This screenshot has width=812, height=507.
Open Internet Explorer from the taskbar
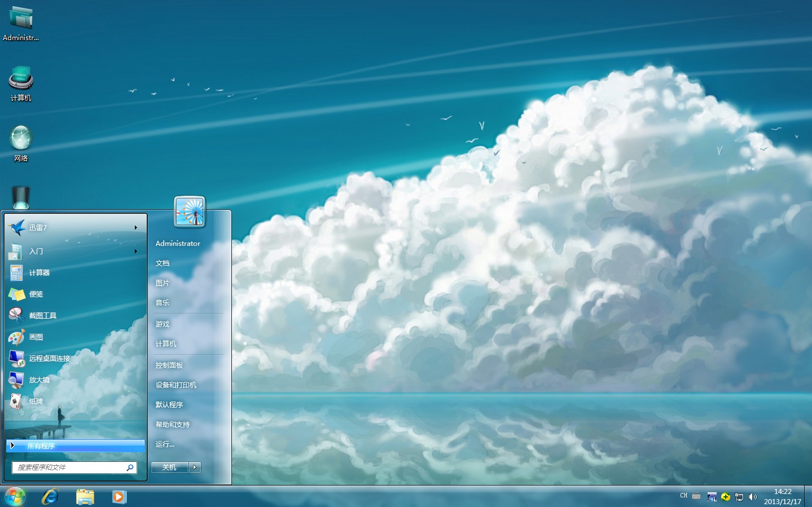tap(50, 496)
